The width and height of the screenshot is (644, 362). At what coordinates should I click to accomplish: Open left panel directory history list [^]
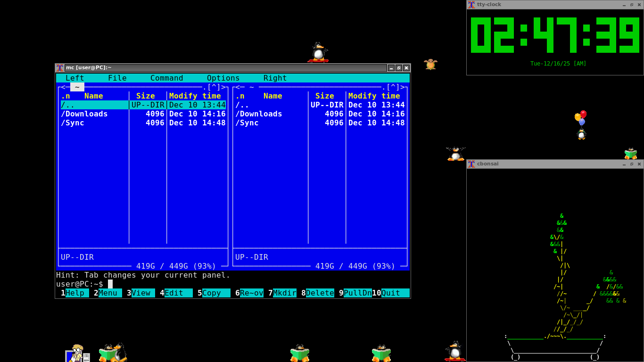pos(214,87)
